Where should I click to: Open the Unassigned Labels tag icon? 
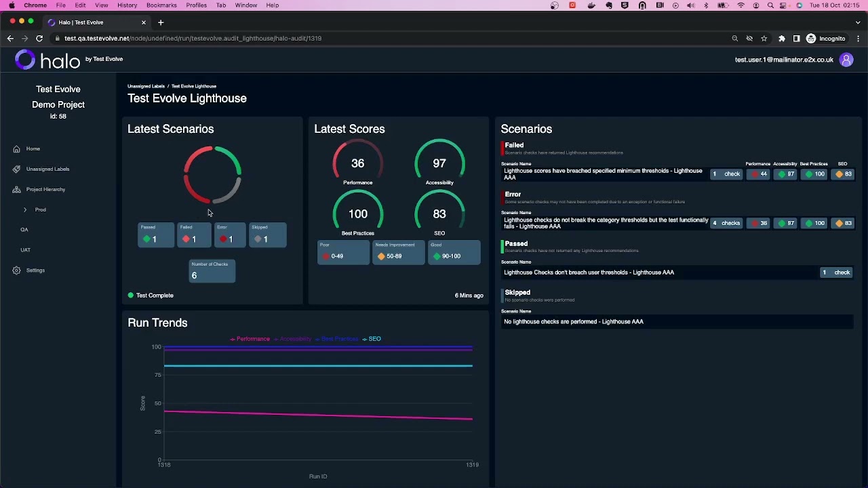click(16, 169)
